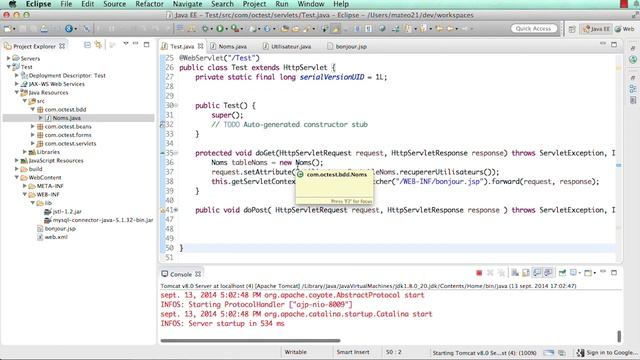The image size is (640, 360).
Task: Toggle Show Whitespace Characters in toolbar
Action: point(368,29)
